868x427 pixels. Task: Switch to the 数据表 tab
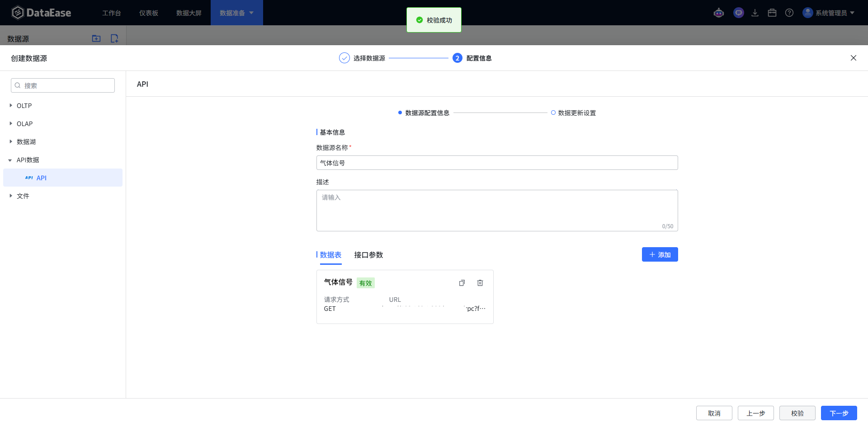[330, 255]
